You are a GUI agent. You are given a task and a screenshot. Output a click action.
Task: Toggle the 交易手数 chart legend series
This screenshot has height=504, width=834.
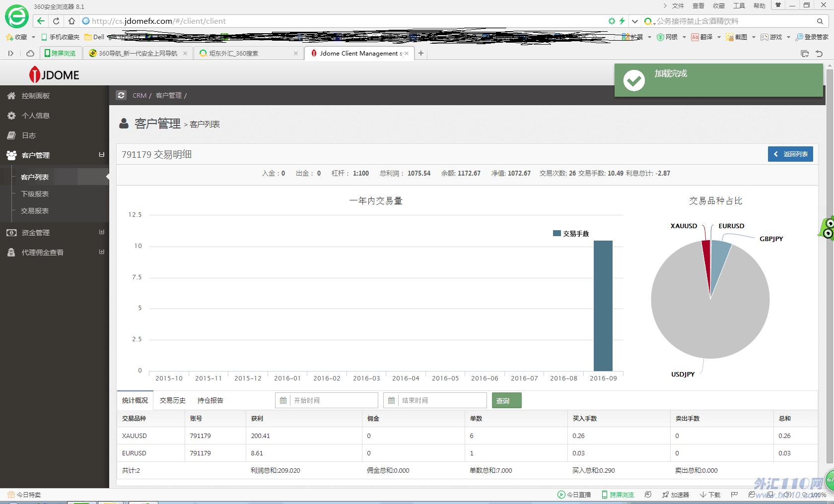(x=571, y=234)
